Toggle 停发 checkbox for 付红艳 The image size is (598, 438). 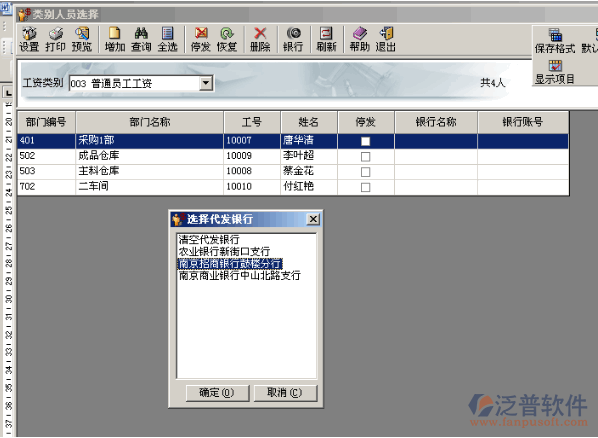coord(365,187)
